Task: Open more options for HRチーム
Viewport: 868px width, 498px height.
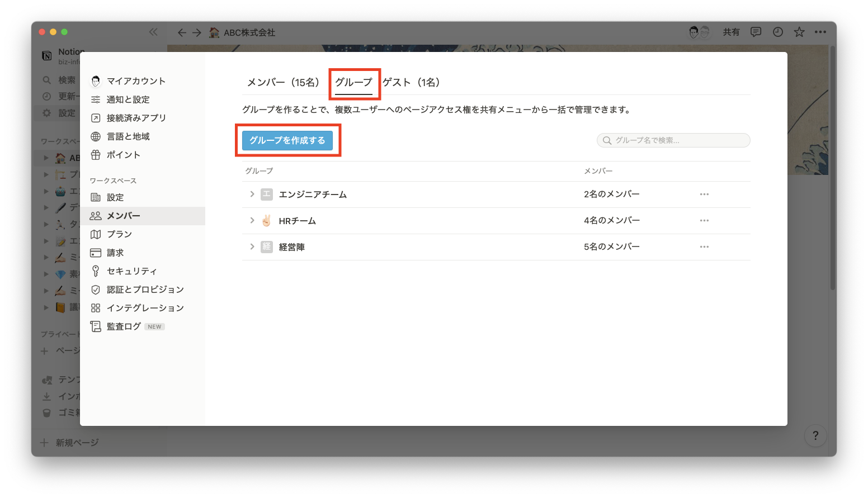Action: (704, 221)
